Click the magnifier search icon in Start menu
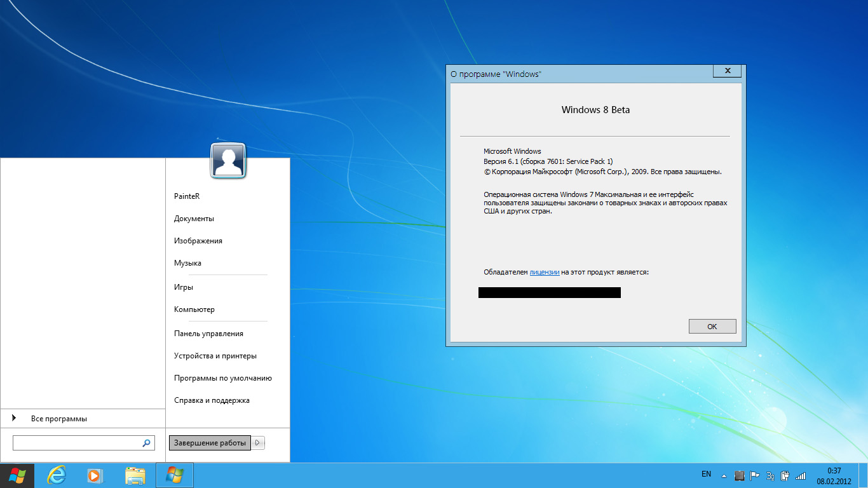This screenshot has width=868, height=488. tap(147, 443)
